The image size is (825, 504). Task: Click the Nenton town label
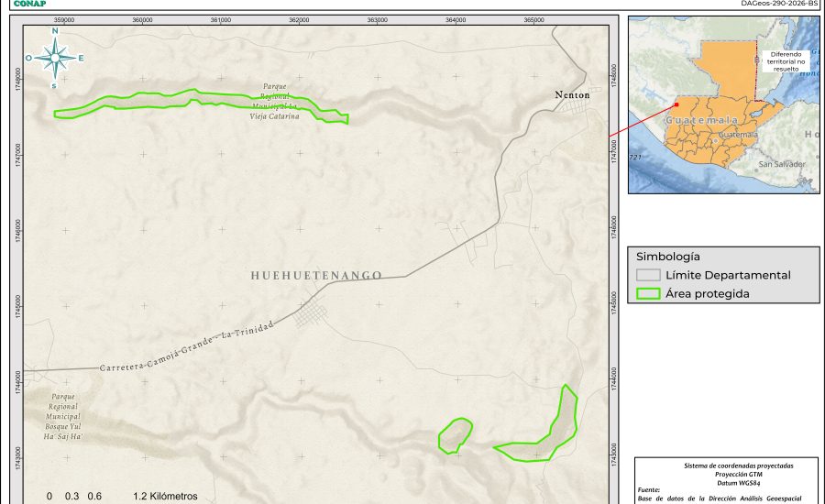point(572,94)
